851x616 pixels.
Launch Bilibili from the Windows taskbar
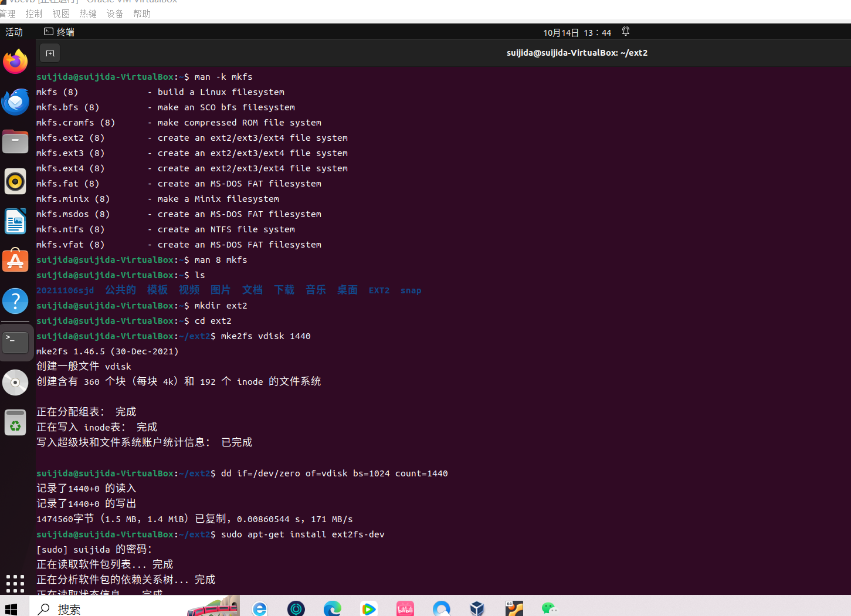pyautogui.click(x=405, y=608)
